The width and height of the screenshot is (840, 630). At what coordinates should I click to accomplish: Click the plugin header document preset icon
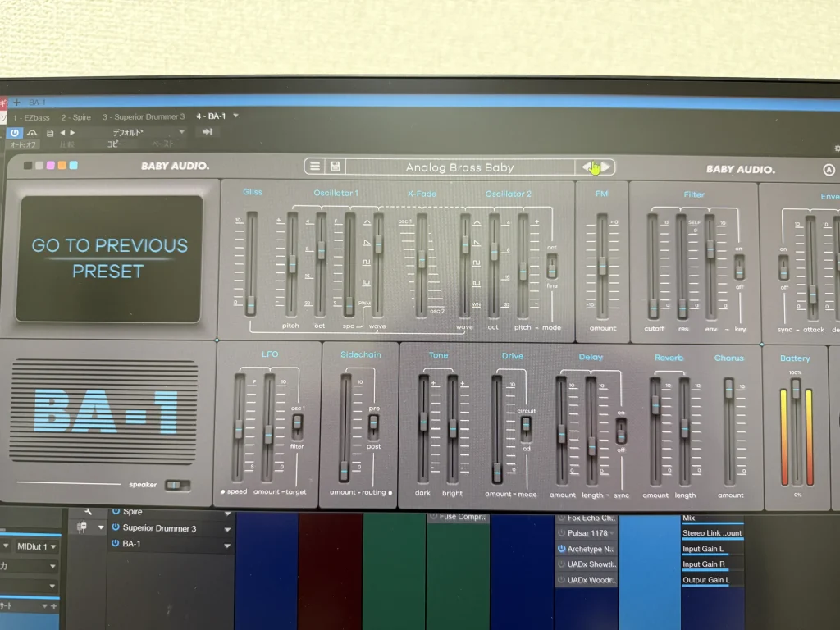51,132
